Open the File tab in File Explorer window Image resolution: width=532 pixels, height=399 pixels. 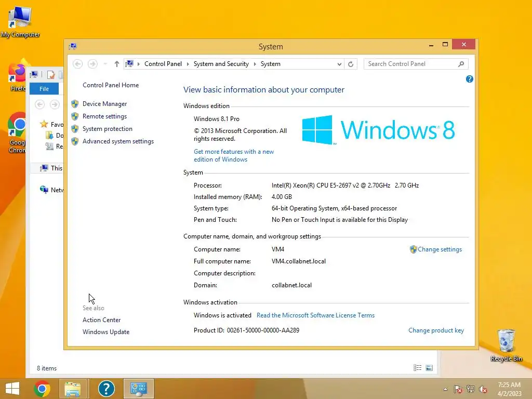(44, 88)
